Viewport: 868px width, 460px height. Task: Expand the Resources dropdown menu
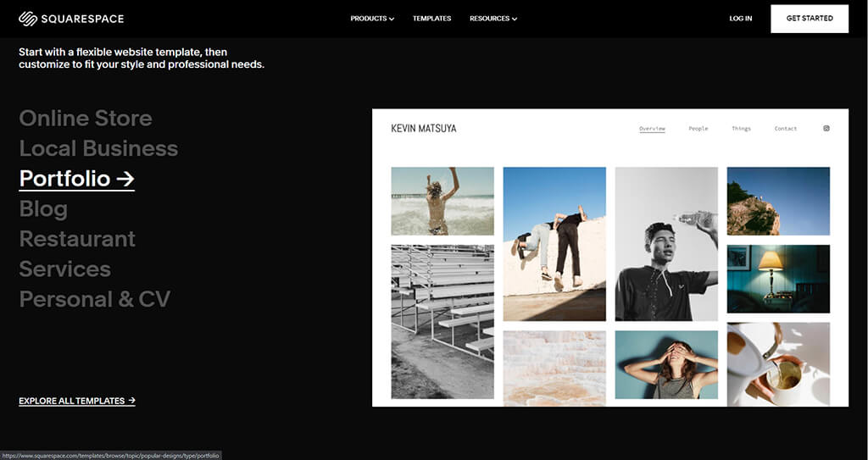[x=493, y=19]
